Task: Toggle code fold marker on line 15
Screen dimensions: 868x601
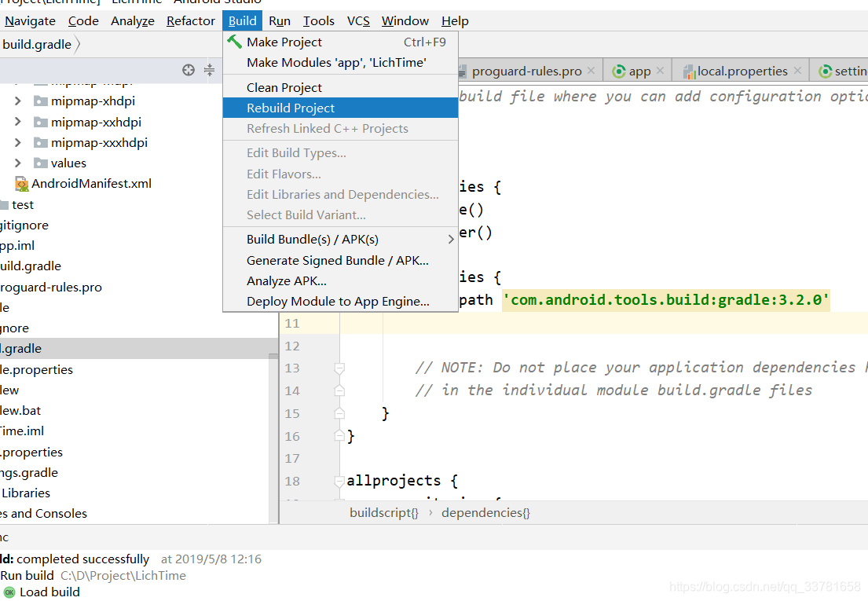Action: tap(339, 413)
